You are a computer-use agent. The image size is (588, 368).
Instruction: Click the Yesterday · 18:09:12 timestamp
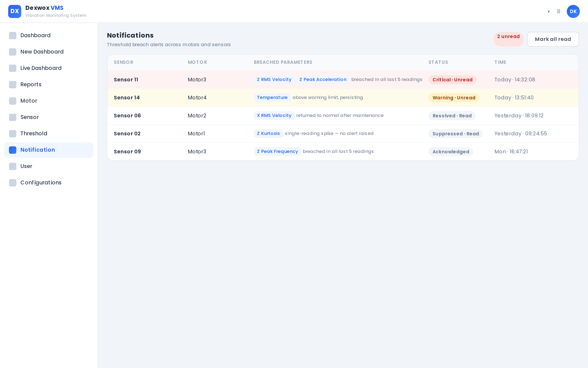(519, 116)
